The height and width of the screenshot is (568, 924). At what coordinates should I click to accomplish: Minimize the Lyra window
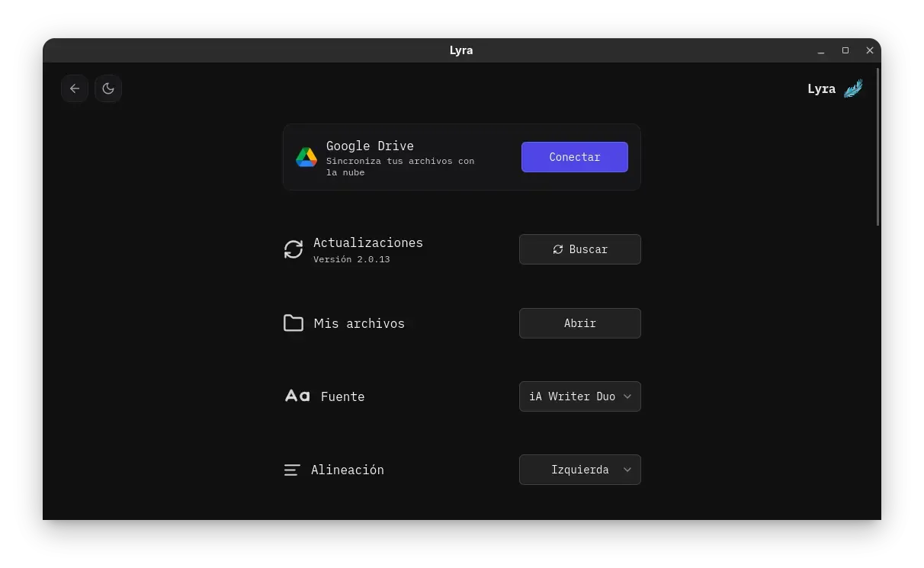pyautogui.click(x=821, y=50)
